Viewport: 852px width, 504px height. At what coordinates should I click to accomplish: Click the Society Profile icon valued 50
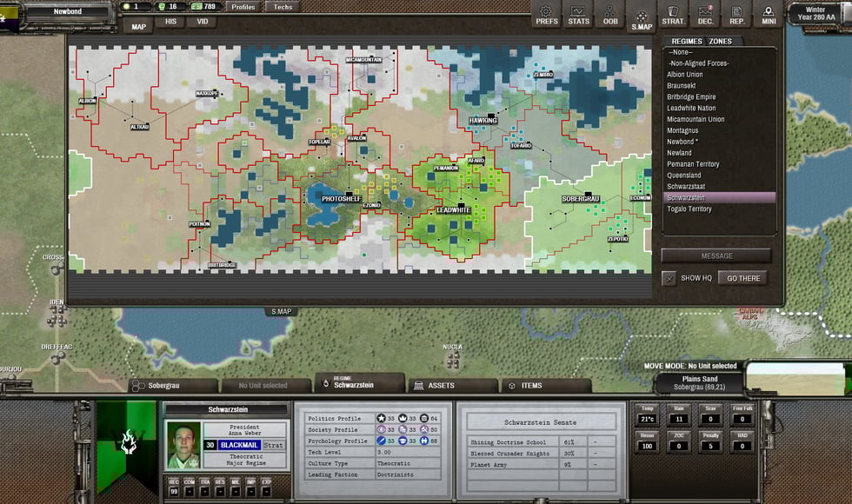424,429
